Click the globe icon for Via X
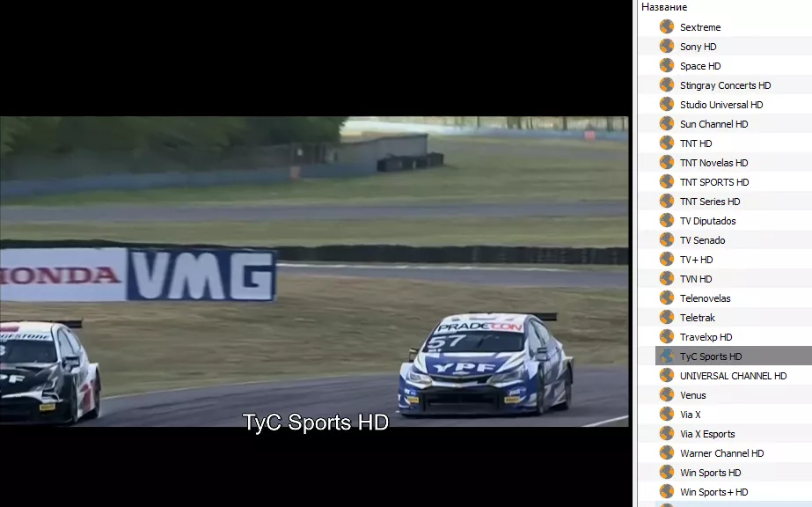The image size is (812, 507). point(667,414)
